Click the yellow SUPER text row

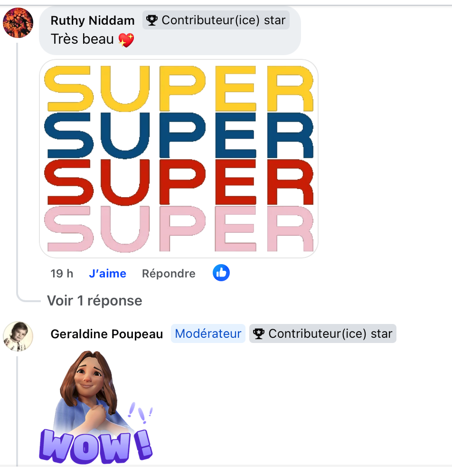tap(179, 88)
